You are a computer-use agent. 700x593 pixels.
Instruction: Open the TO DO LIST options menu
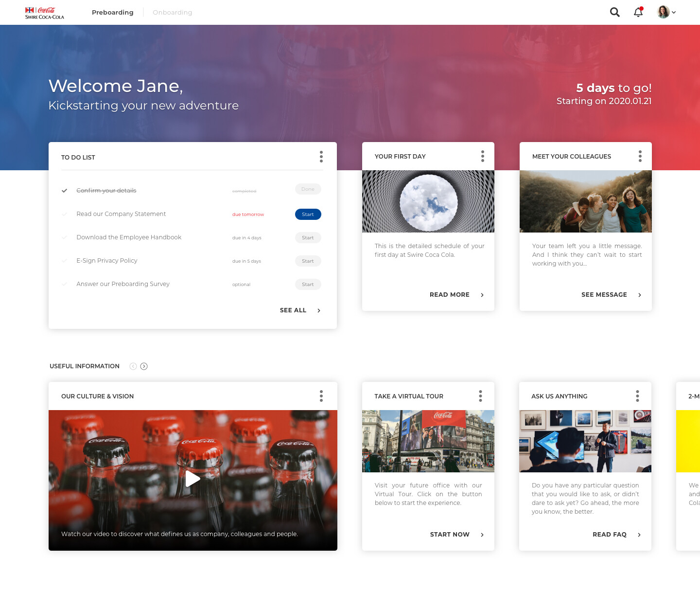[321, 157]
